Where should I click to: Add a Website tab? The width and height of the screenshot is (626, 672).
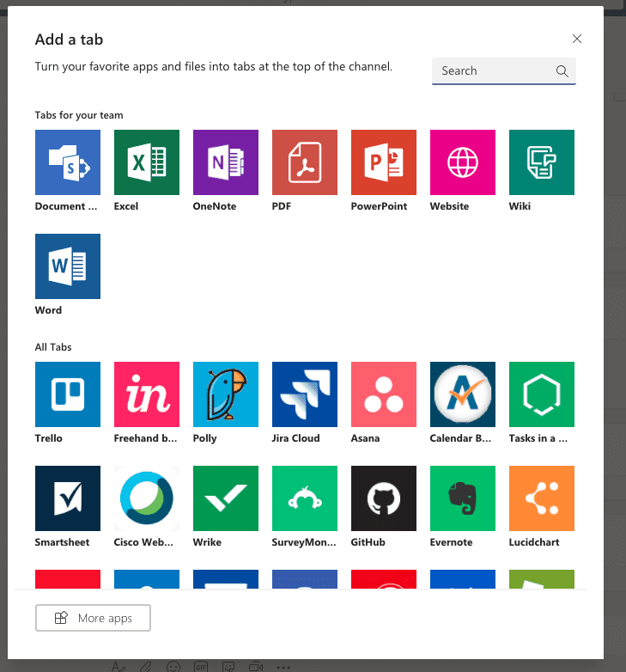[463, 162]
